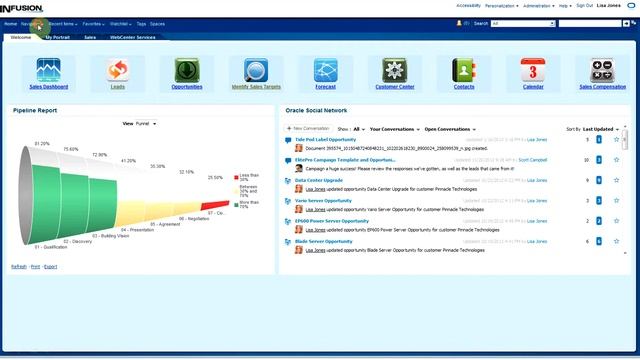Open the Calendar icon
The width and height of the screenshot is (640, 360).
[x=533, y=70]
